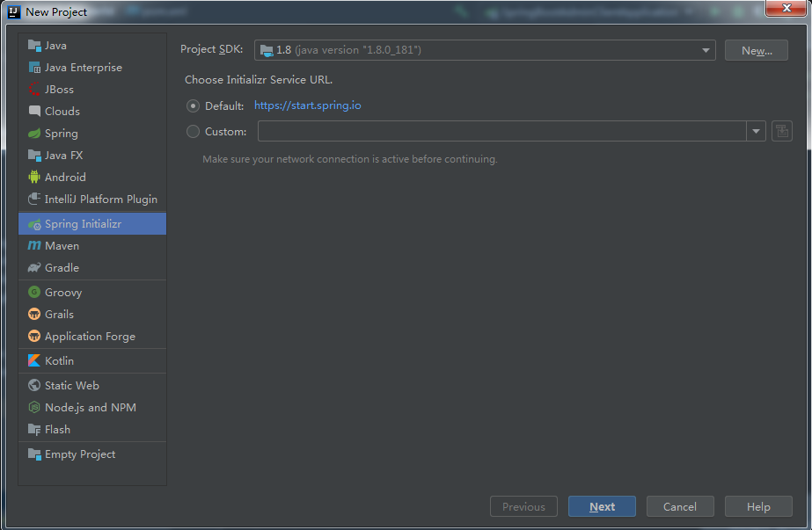Click the Clouds speech-bubble icon
Screen dimensions: 812x530
click(x=34, y=112)
